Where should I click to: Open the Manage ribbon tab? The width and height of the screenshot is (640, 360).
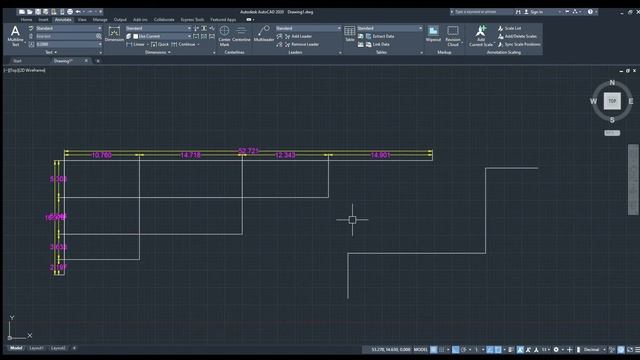point(100,20)
